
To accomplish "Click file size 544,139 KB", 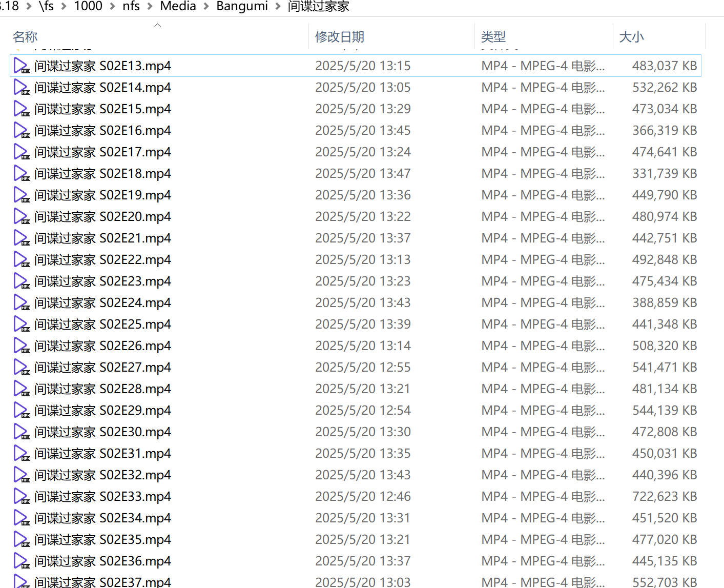I will [665, 410].
